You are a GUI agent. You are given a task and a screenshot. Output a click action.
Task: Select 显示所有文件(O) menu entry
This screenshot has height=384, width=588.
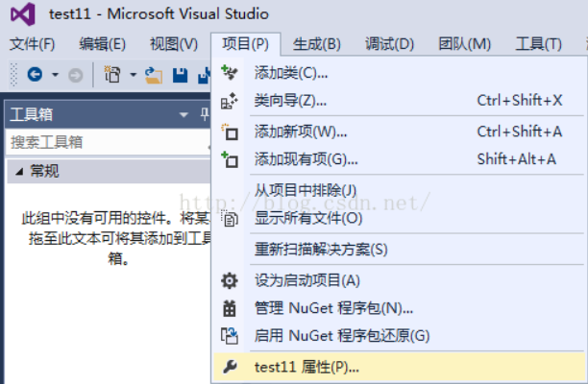(x=399, y=219)
